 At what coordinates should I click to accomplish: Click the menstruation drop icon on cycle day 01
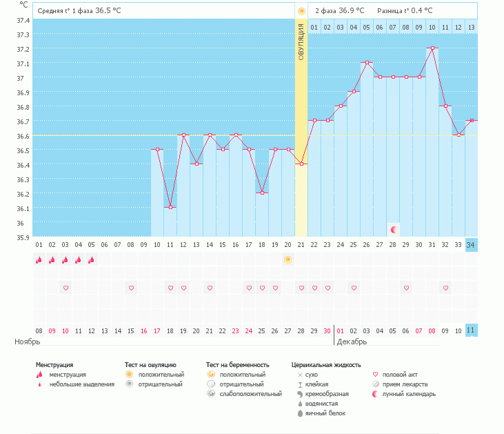[39, 260]
